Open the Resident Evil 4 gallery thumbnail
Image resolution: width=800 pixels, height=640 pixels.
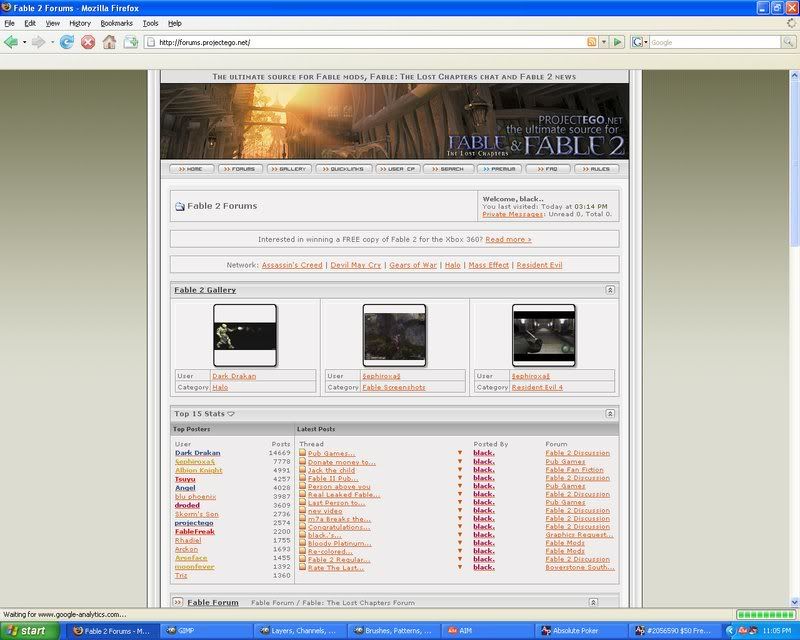(x=544, y=335)
